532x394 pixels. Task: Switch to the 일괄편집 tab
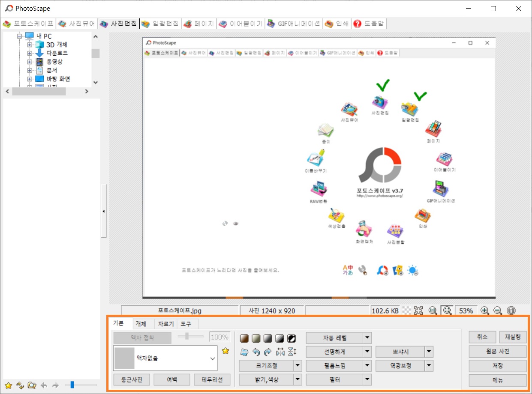coord(161,24)
